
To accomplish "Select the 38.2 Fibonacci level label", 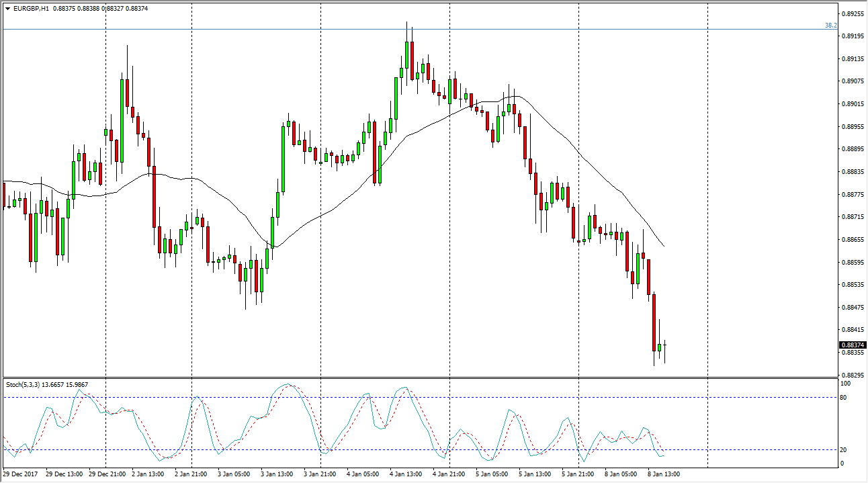I will click(x=830, y=26).
